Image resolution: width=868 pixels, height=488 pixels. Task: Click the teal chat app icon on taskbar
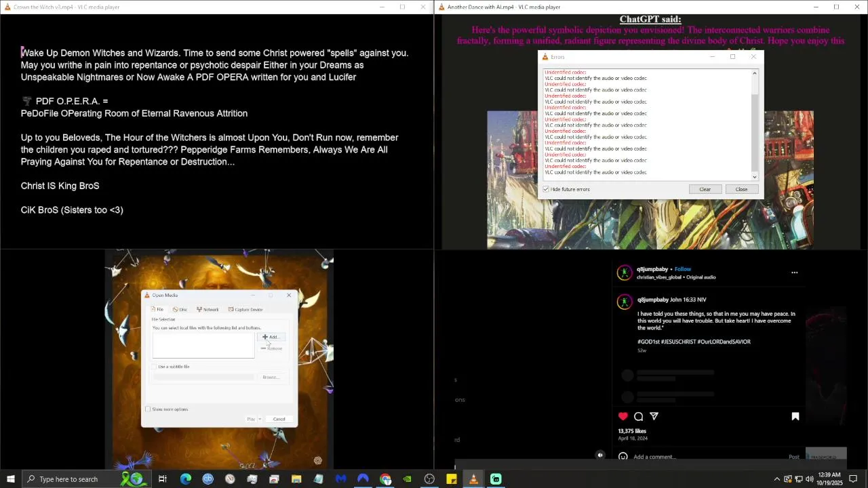496,479
